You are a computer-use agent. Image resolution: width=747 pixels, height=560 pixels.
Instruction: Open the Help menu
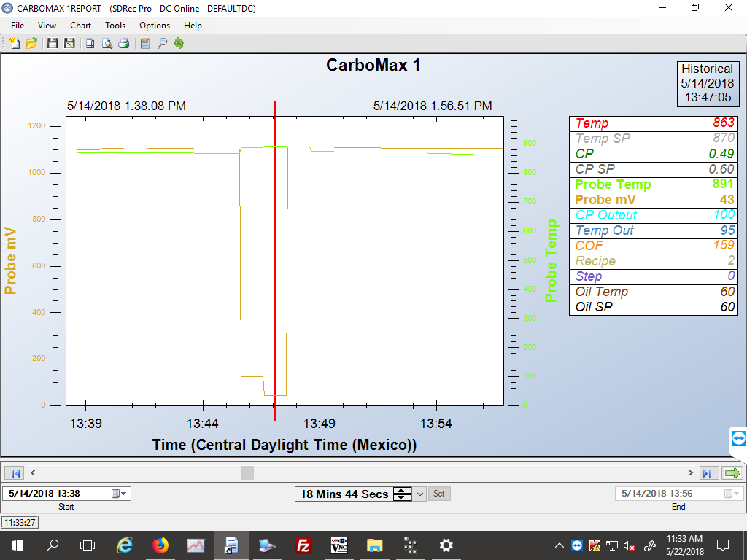[x=193, y=26]
